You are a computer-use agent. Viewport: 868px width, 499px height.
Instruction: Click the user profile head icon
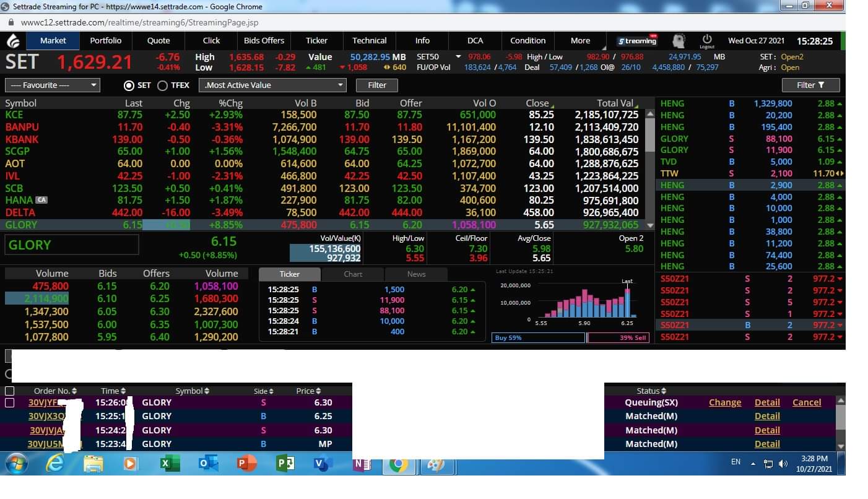coord(679,41)
